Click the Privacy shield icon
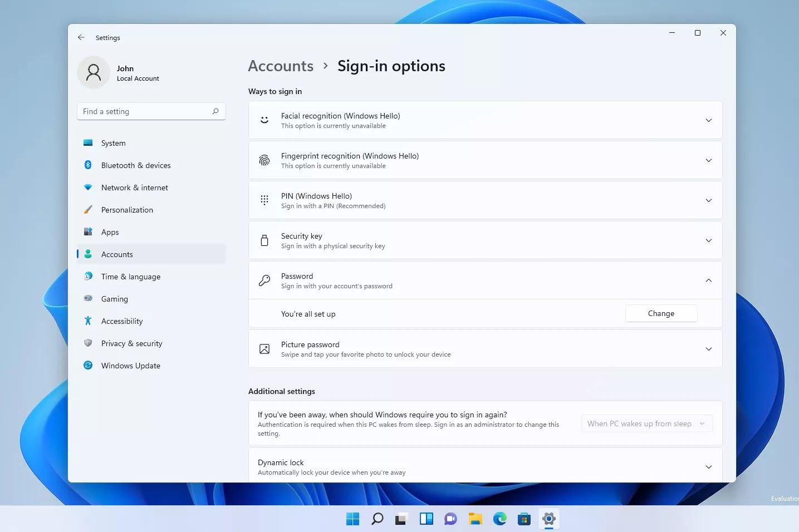This screenshot has width=799, height=532. tap(88, 343)
